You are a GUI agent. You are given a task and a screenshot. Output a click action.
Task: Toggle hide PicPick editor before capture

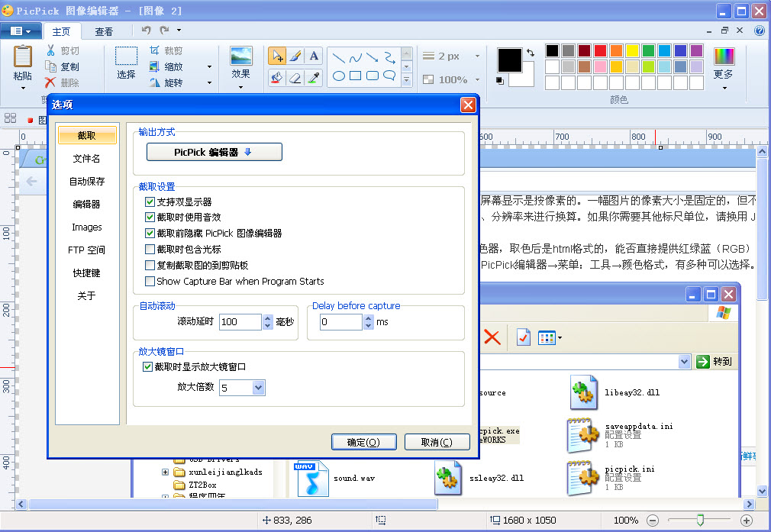point(150,233)
